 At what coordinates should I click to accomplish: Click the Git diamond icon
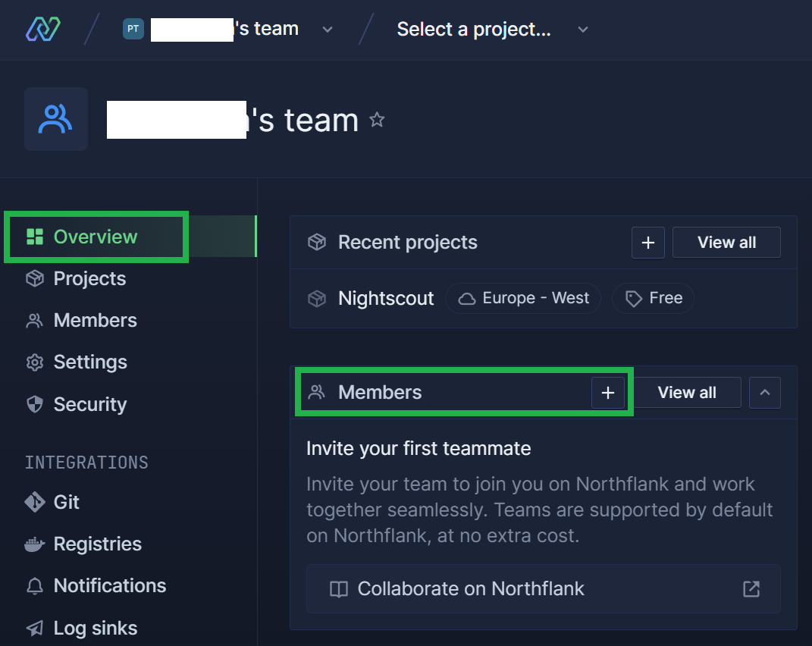click(x=35, y=502)
